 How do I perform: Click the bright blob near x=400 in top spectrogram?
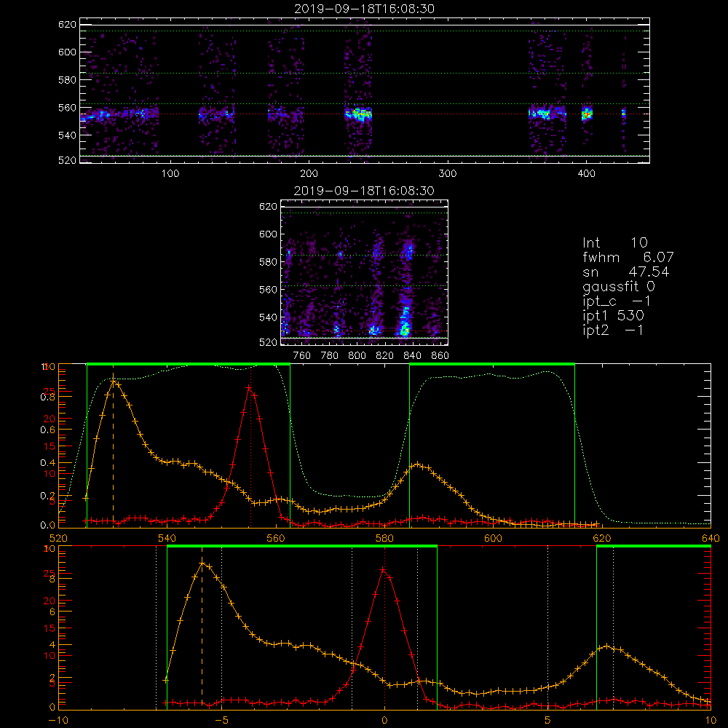point(587,114)
